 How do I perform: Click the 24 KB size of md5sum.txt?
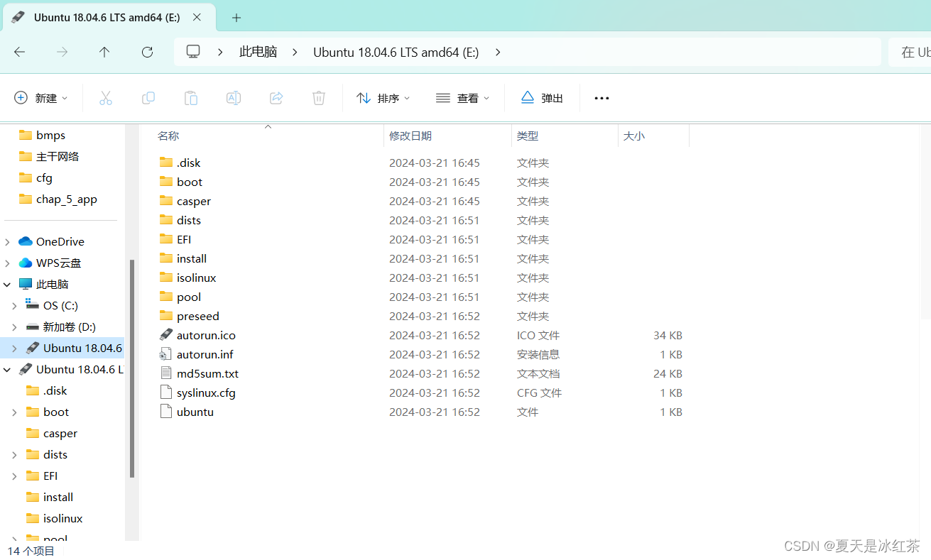click(x=668, y=373)
